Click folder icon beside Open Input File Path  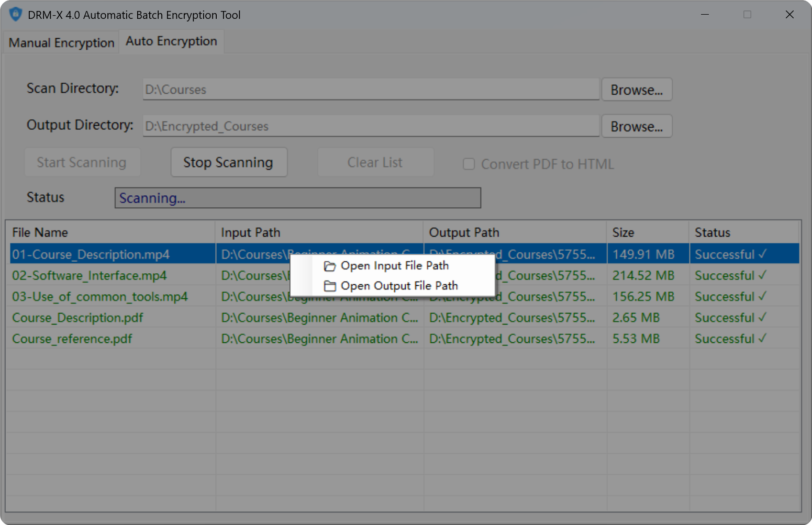click(329, 266)
